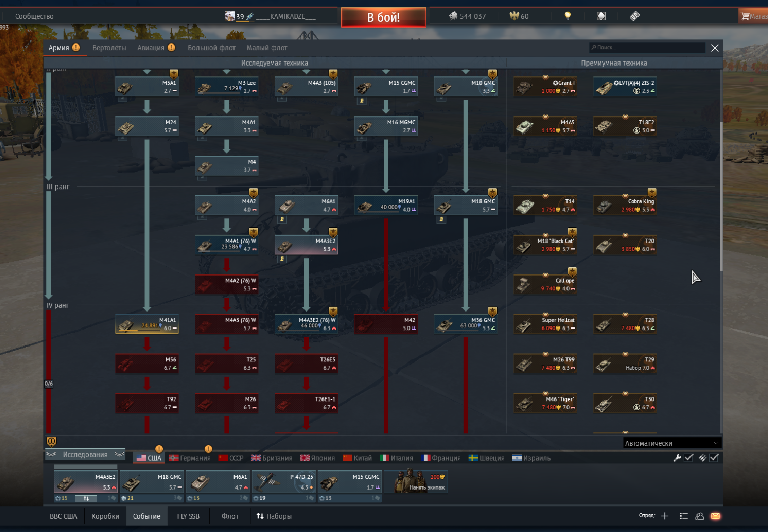Select Франция nation flag
The width and height of the screenshot is (768, 532).
[440, 458]
